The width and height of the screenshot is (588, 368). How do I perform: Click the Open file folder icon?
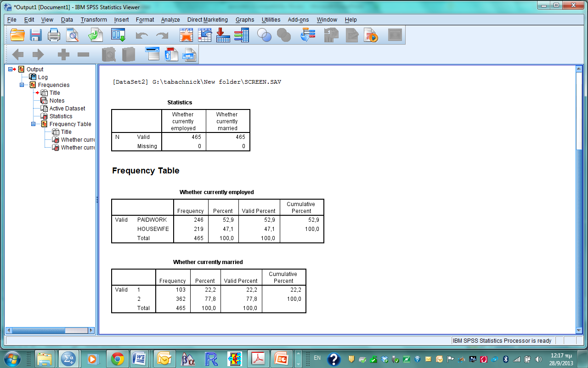[x=17, y=35]
